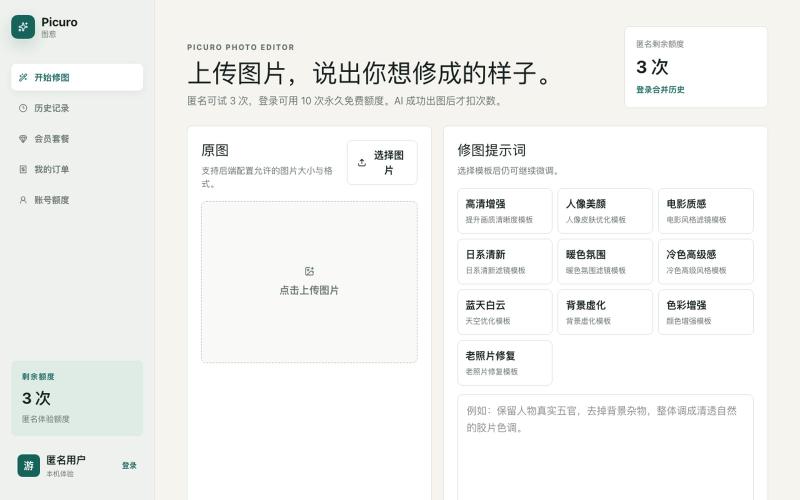
Task: Select the 电影质感 template
Action: click(706, 211)
